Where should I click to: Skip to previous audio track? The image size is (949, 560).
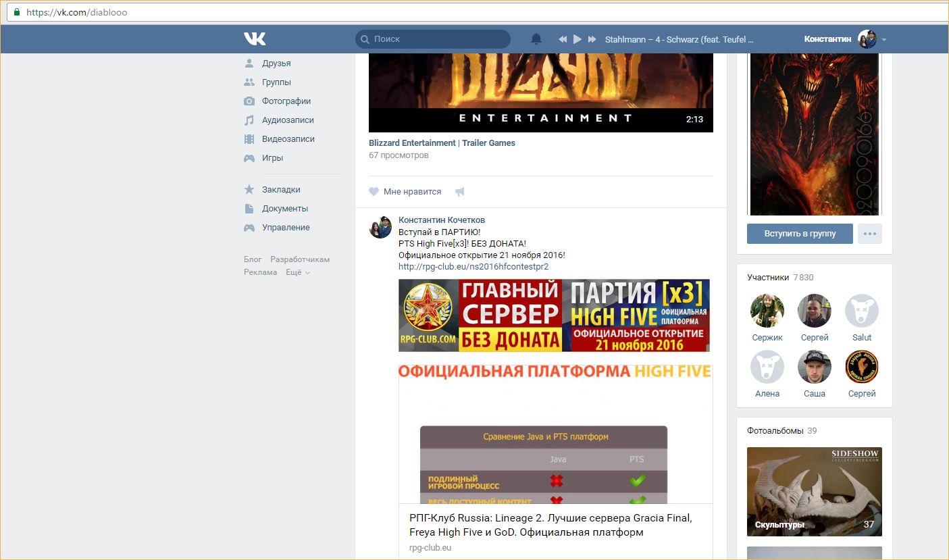click(x=563, y=39)
